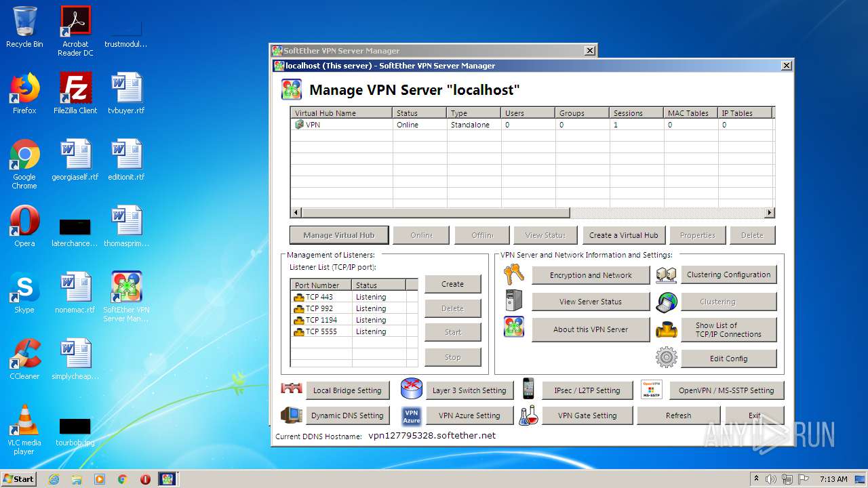Create a new listener port
This screenshot has width=868, height=488.
pyautogui.click(x=452, y=284)
